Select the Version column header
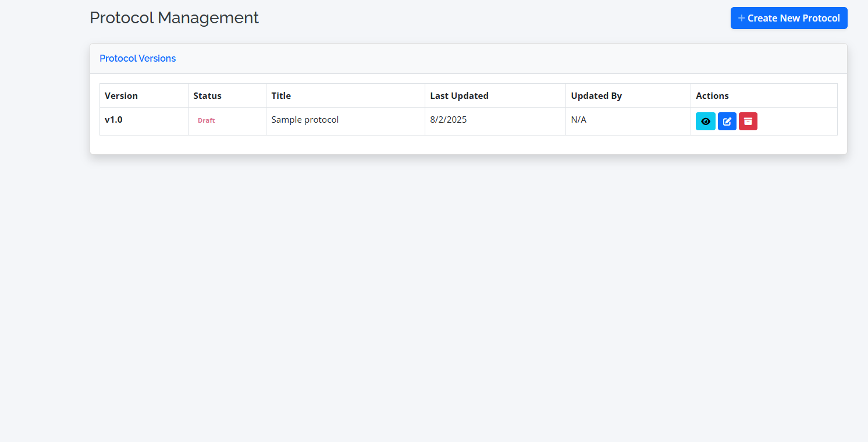This screenshot has width=868, height=442. [121, 96]
